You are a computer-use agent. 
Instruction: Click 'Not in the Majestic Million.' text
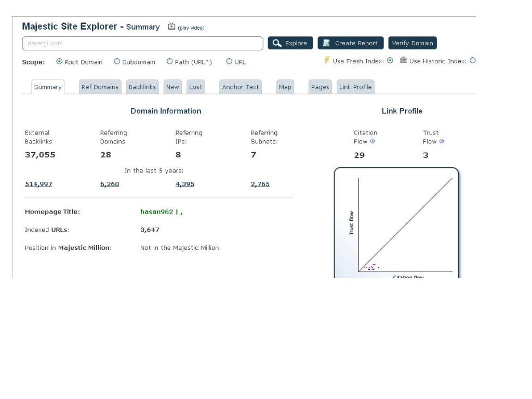pyautogui.click(x=180, y=248)
